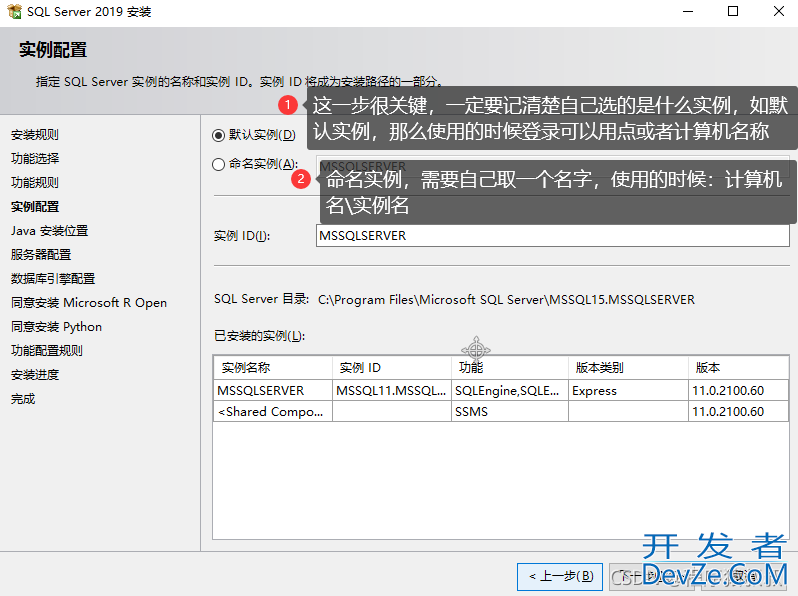Click the SQL Server directory path text
798x596 pixels.
(x=506, y=300)
